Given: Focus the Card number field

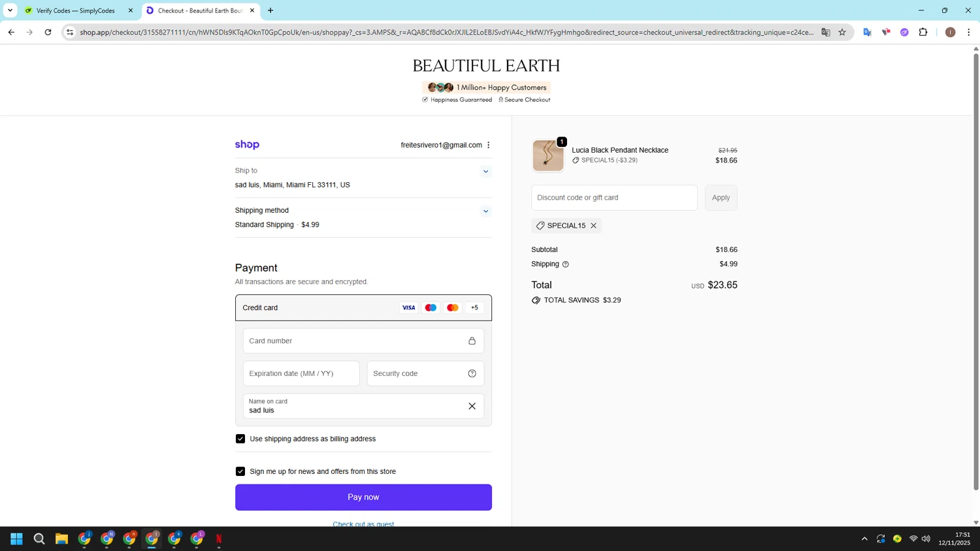Looking at the screenshot, I should coord(363,341).
